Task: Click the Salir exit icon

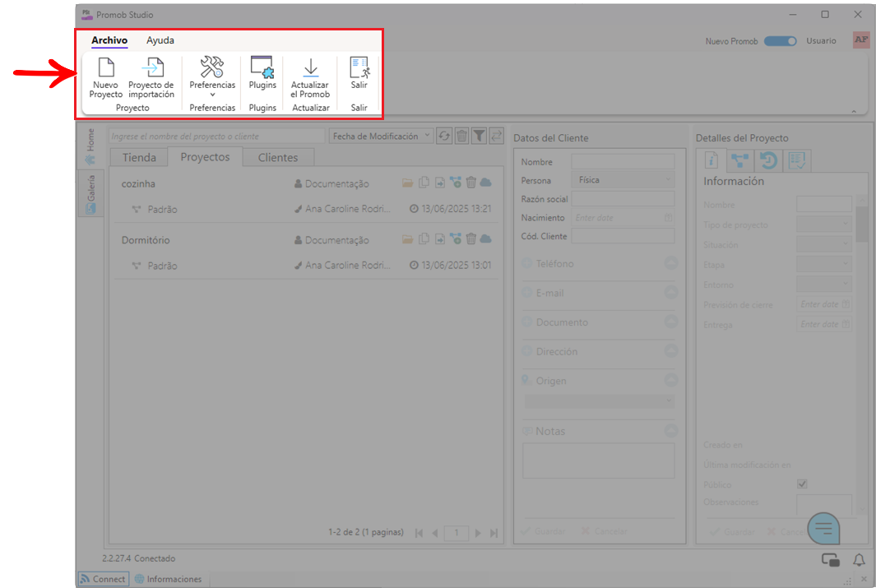Action: point(359,72)
